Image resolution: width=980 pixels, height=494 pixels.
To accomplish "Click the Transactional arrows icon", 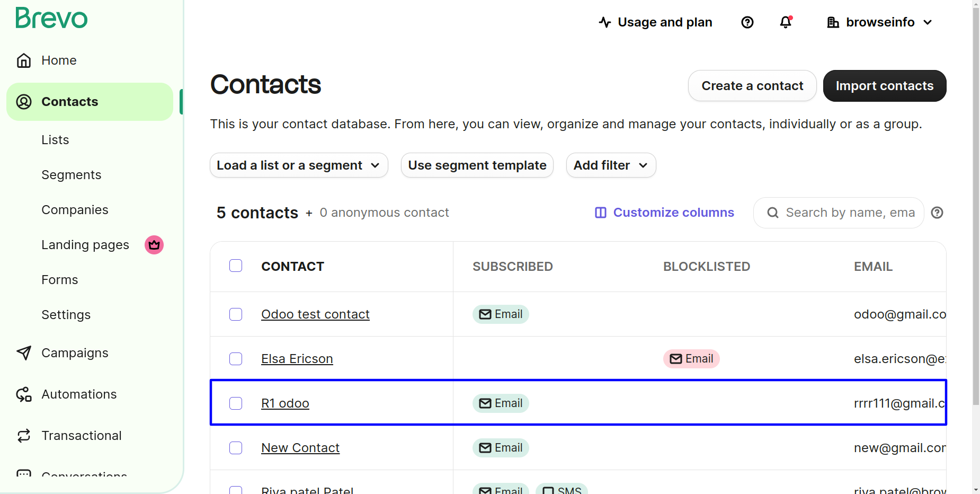I will [24, 436].
